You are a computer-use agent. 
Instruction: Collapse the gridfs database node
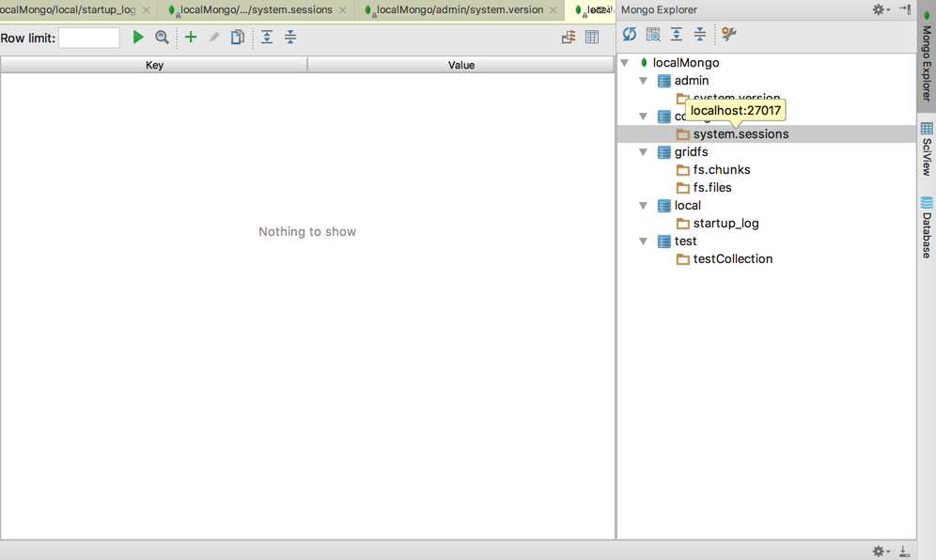click(x=643, y=152)
